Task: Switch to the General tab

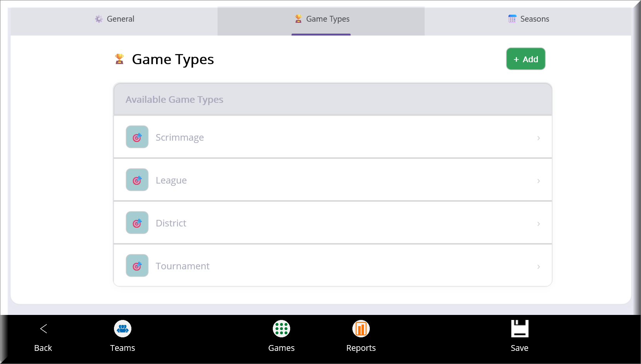Action: (x=114, y=19)
